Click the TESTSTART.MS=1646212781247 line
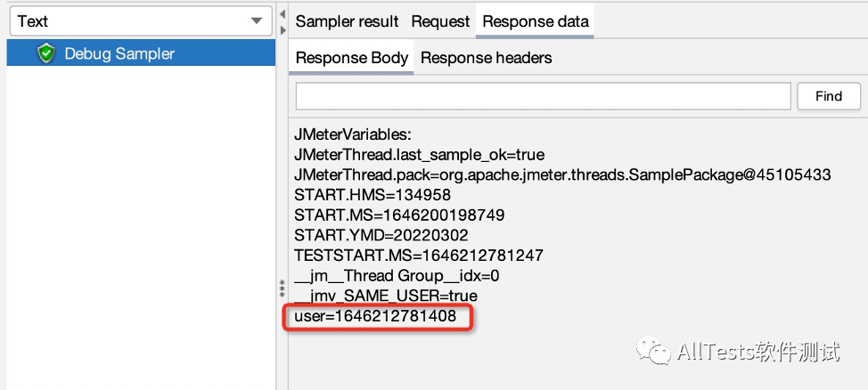 click(419, 255)
